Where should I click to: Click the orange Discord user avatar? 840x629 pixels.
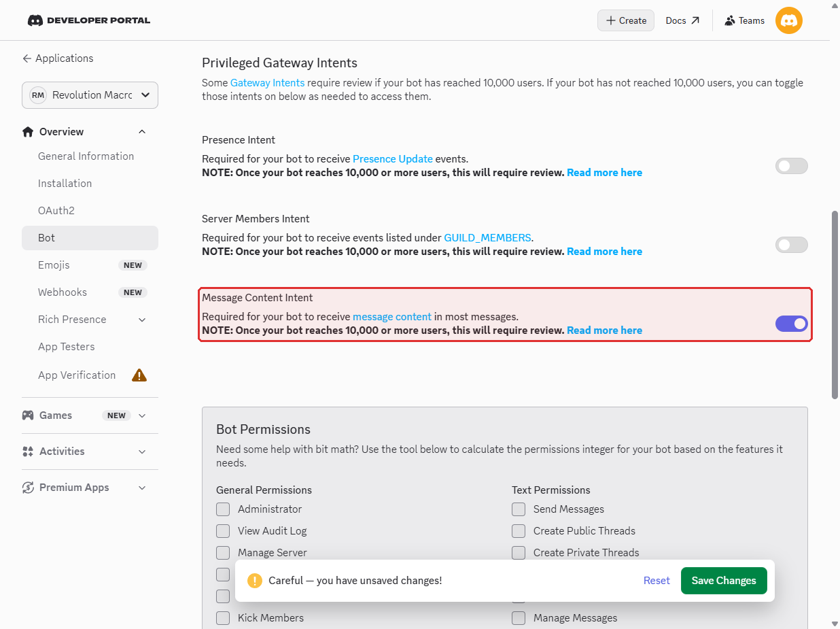tap(789, 20)
